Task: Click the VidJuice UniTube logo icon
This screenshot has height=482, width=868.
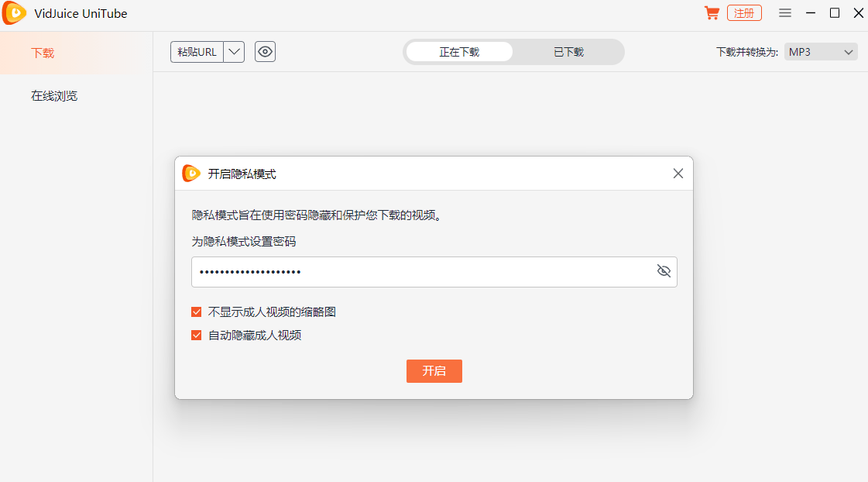Action: [x=15, y=14]
